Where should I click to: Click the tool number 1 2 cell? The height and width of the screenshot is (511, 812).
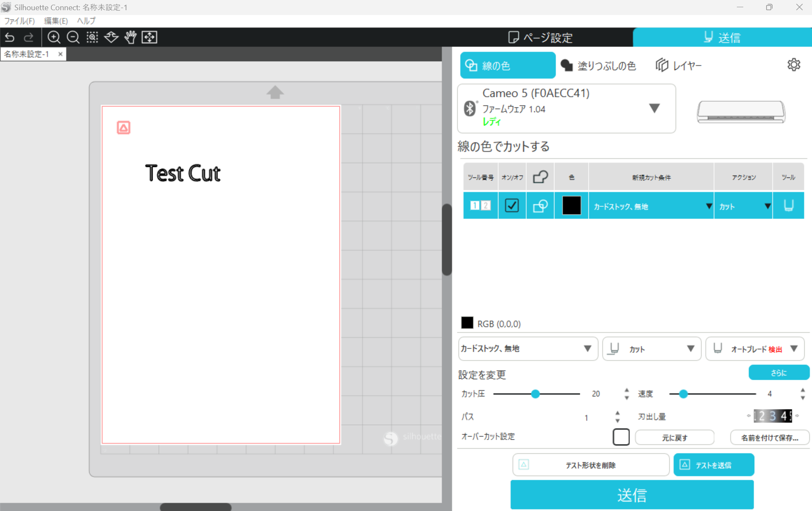point(480,206)
